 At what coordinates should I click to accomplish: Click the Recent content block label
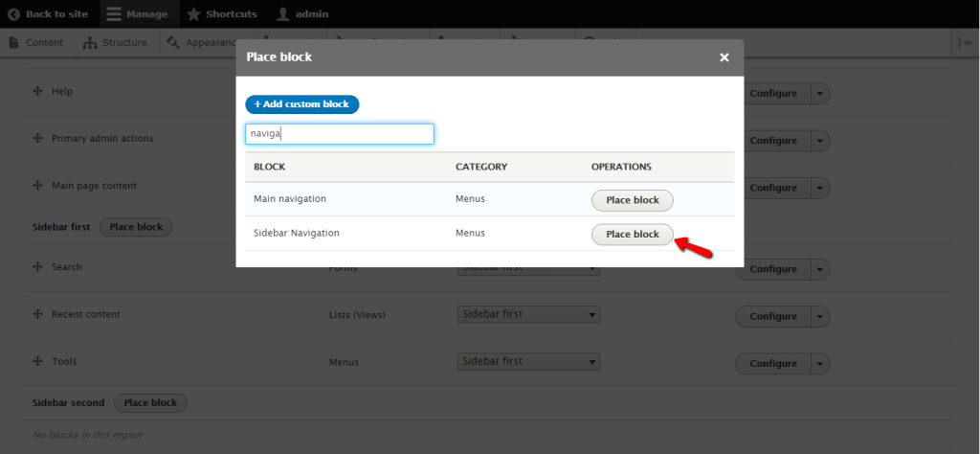86,314
